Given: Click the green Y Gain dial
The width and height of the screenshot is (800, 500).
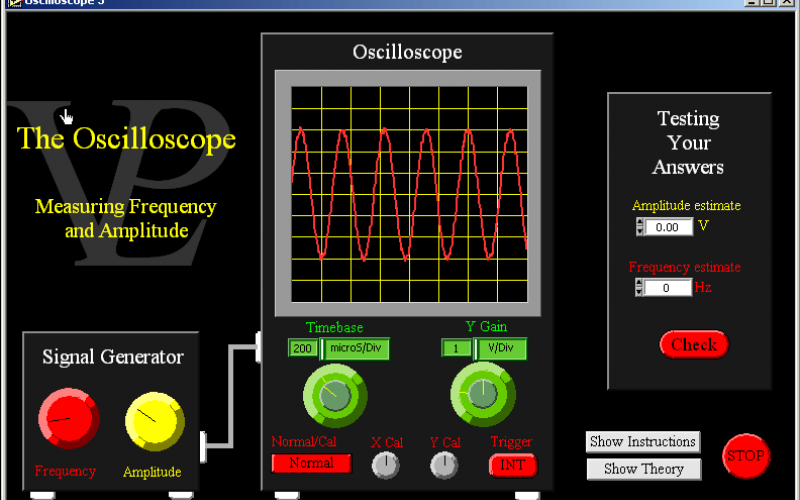Looking at the screenshot, I should tap(482, 394).
